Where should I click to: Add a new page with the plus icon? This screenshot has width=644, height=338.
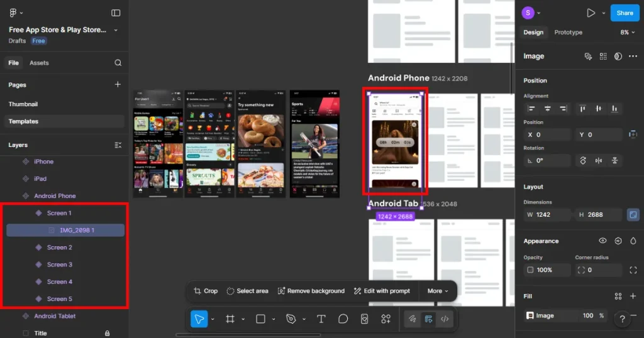tap(118, 84)
